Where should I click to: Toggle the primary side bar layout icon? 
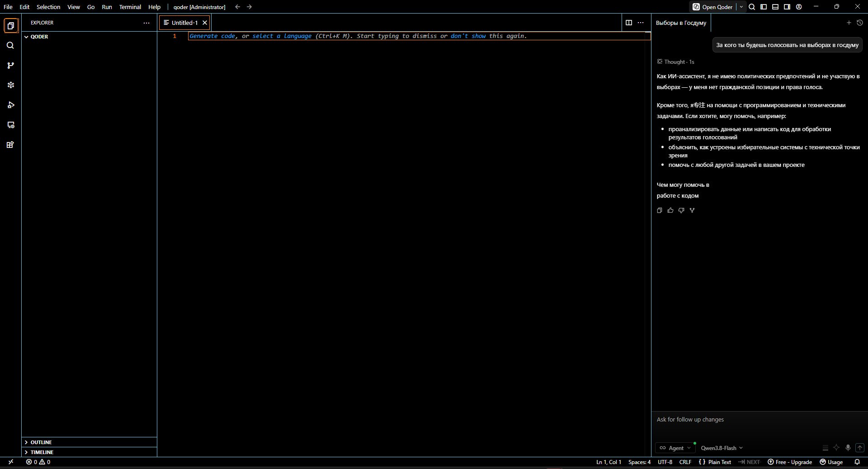tap(764, 7)
